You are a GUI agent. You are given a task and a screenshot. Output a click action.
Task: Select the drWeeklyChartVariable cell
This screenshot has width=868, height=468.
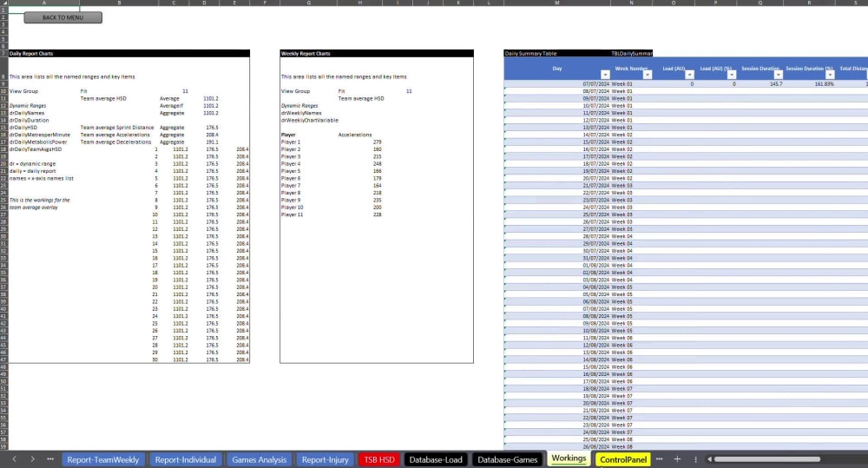(310, 120)
